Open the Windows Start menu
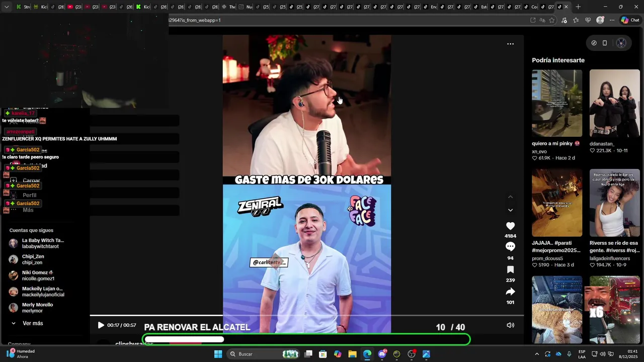644x362 pixels. click(x=218, y=354)
